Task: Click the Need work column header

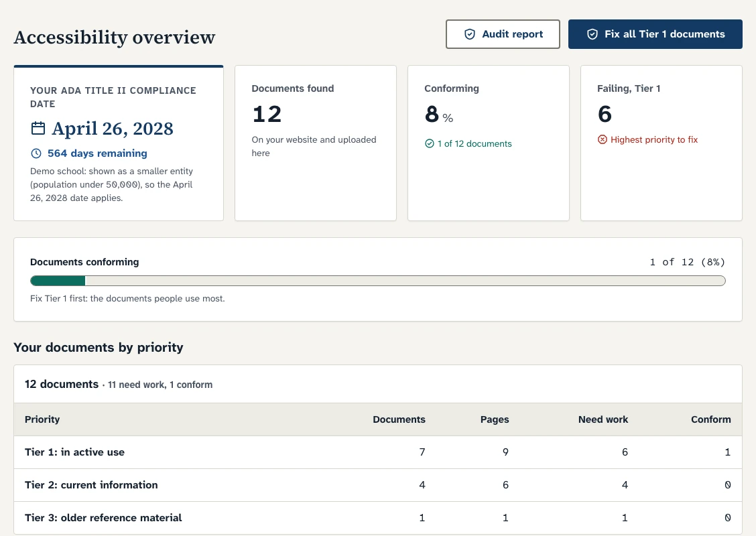Action: (603, 419)
